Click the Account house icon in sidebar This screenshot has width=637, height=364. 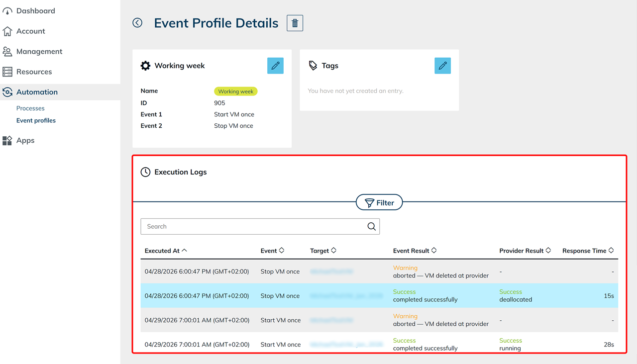click(x=7, y=31)
